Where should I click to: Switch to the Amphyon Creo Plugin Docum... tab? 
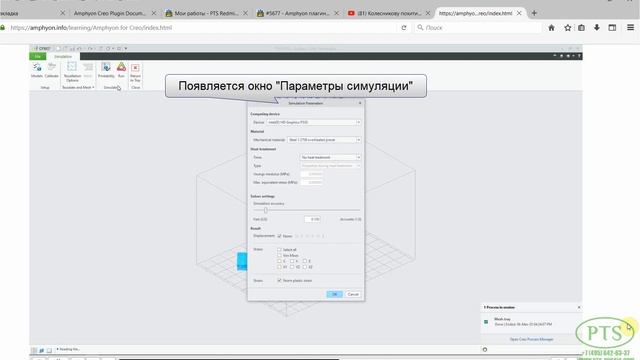[x=109, y=13]
